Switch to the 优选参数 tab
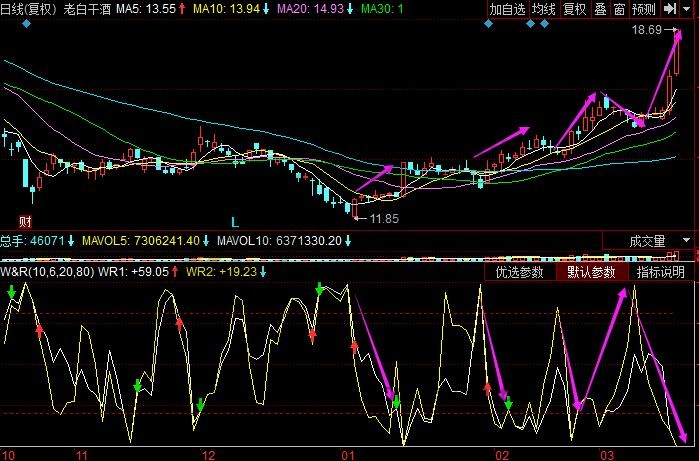Screen dimensions: 699x461 pyautogui.click(x=520, y=271)
